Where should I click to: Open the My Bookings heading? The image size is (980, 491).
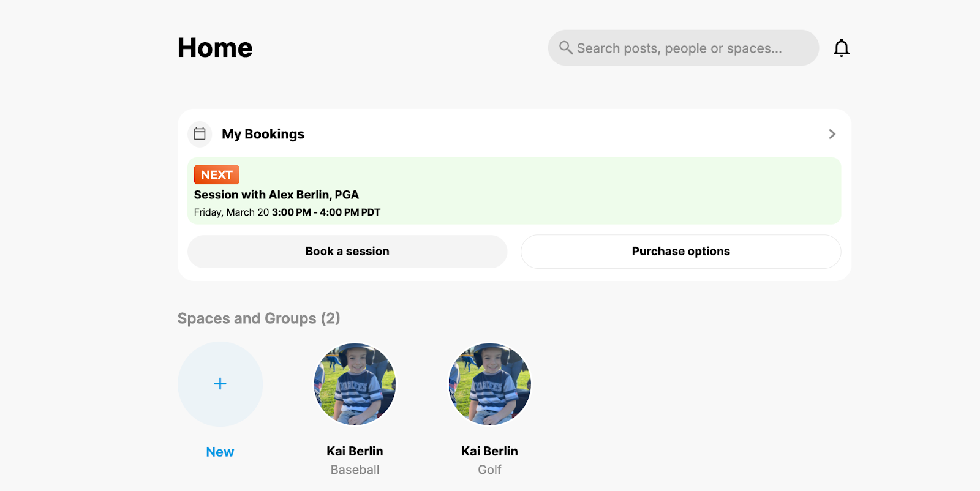point(263,134)
